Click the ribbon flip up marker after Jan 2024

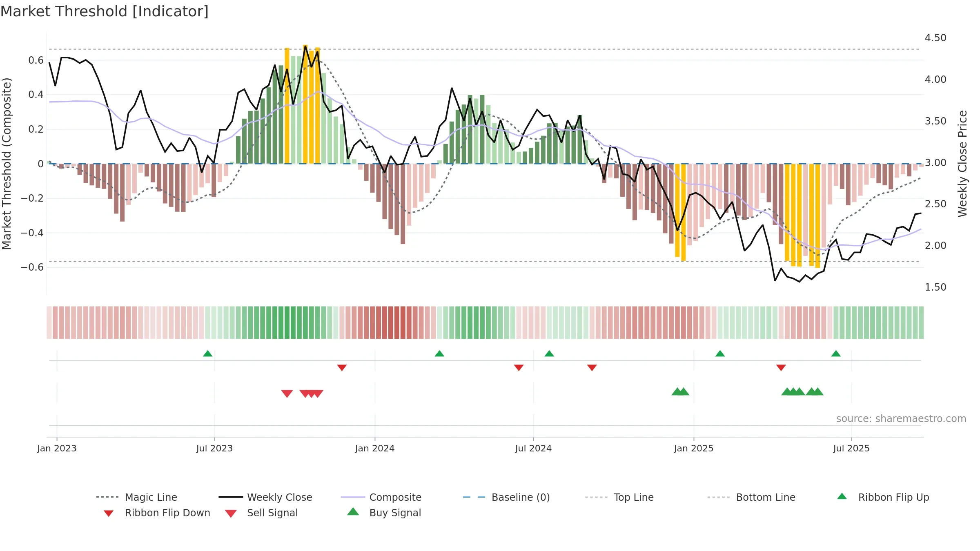[439, 353]
